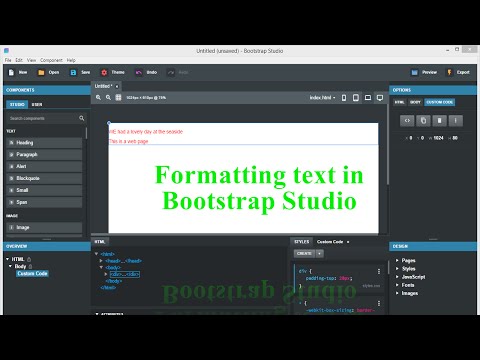Click the search magnifier in Components

[x=82, y=118]
